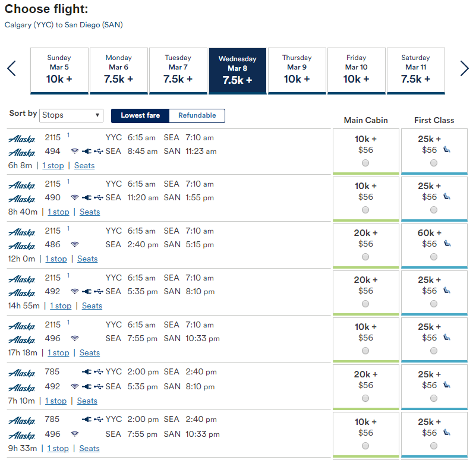Select Main Cabin 20k fare for 7h 10m itinerary
Image resolution: width=476 pixels, height=460 pixels.
[365, 398]
